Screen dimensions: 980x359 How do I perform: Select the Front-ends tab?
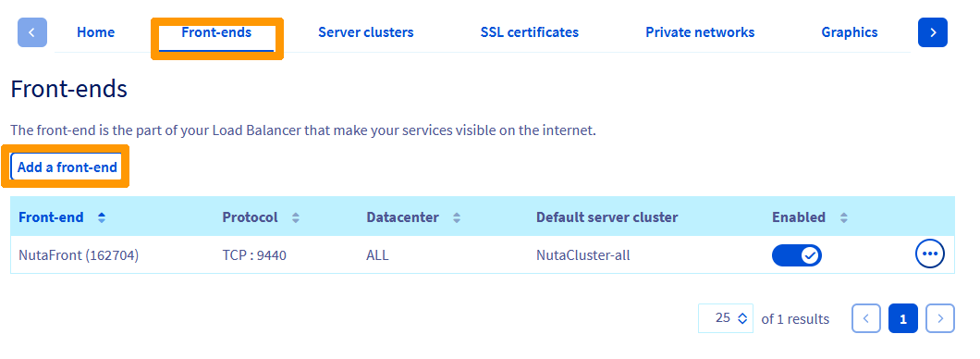(x=216, y=31)
